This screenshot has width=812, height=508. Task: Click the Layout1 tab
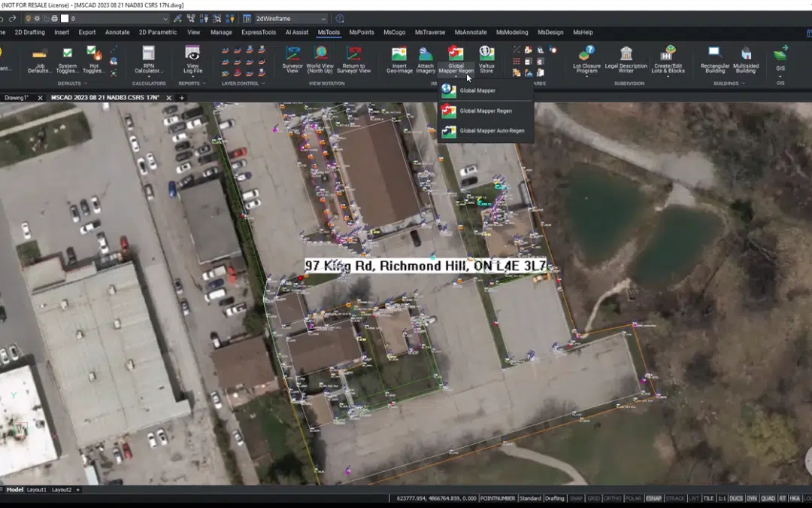click(37, 490)
